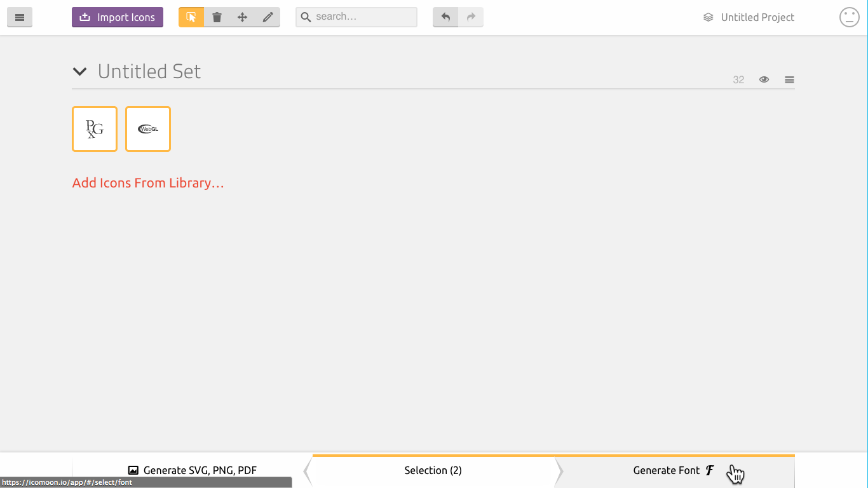Viewport: 868px width, 488px height.
Task: Focus the icon search field
Action: [x=356, y=17]
